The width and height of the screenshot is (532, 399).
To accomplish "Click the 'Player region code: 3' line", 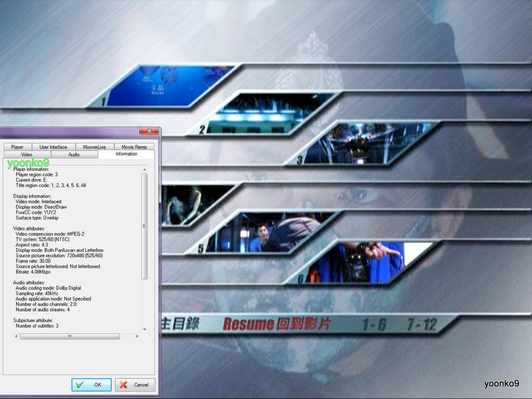I will [37, 175].
